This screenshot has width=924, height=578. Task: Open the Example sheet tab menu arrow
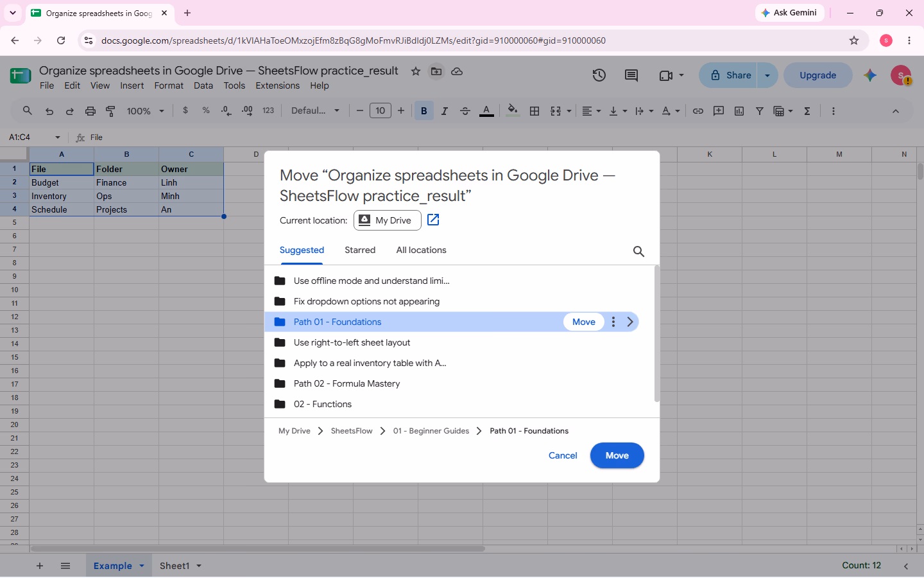coord(142,566)
